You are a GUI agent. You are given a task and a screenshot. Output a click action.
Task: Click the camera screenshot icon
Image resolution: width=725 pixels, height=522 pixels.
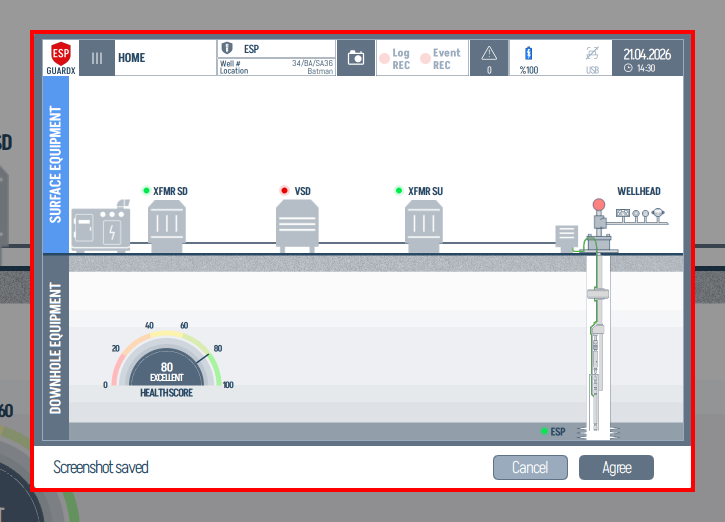click(356, 58)
